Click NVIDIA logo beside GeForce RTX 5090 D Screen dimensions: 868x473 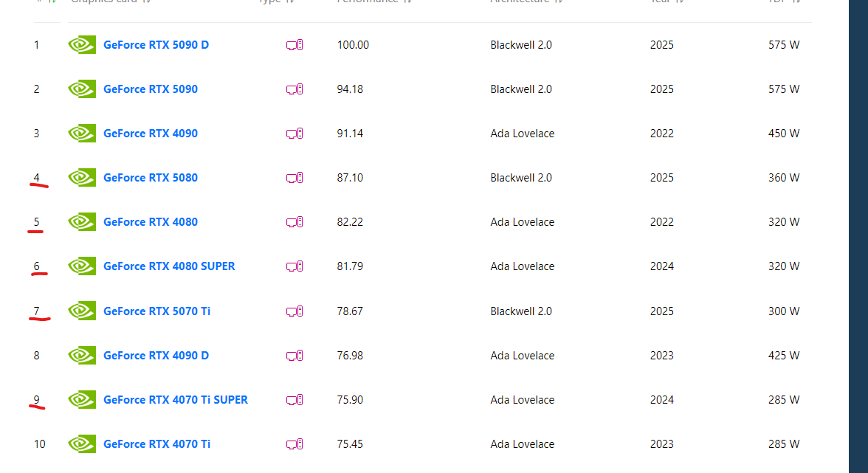click(x=82, y=45)
